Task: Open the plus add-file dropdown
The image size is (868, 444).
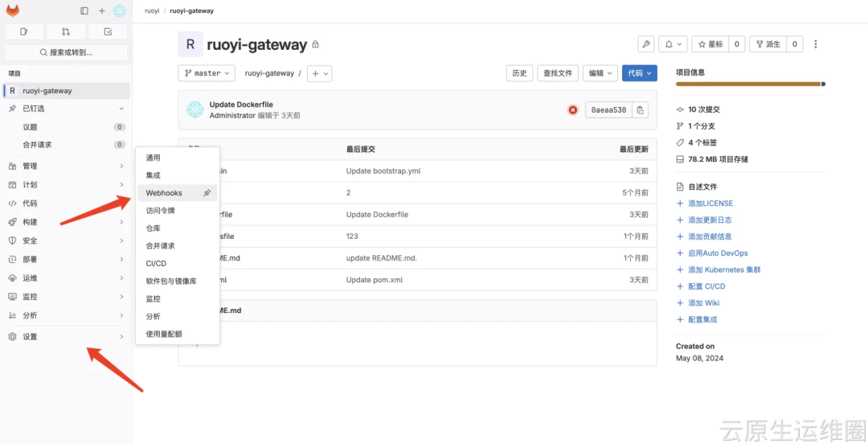Action: click(319, 73)
